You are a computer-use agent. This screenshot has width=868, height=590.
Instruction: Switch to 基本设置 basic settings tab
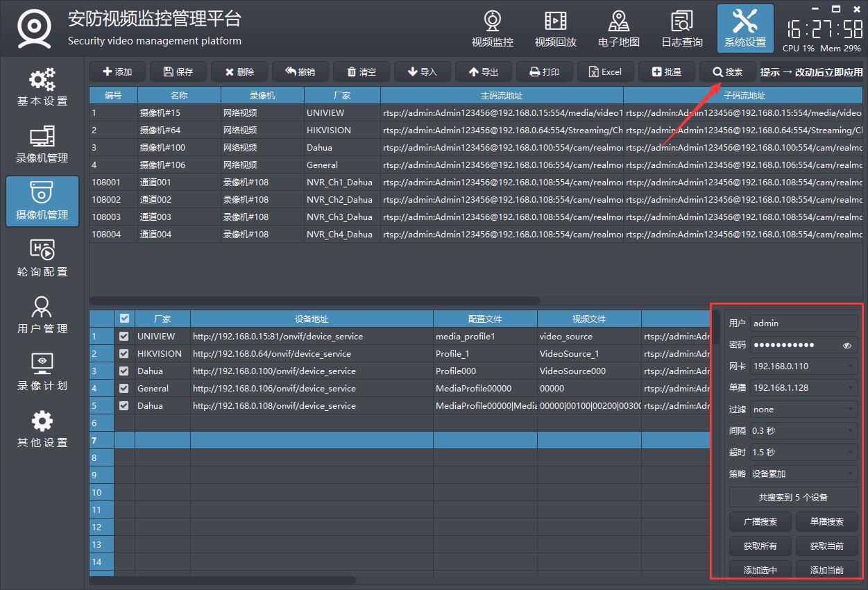pos(42,88)
